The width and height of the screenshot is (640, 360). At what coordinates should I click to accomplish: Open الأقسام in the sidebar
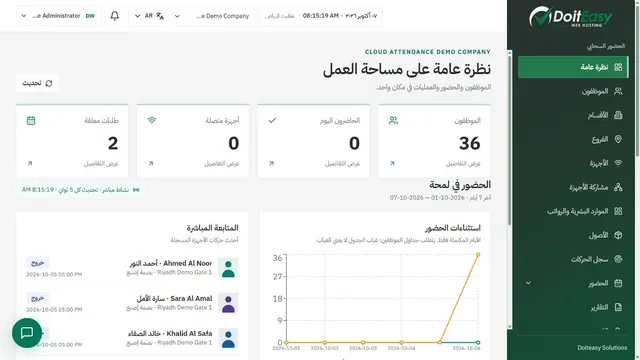tap(573, 115)
